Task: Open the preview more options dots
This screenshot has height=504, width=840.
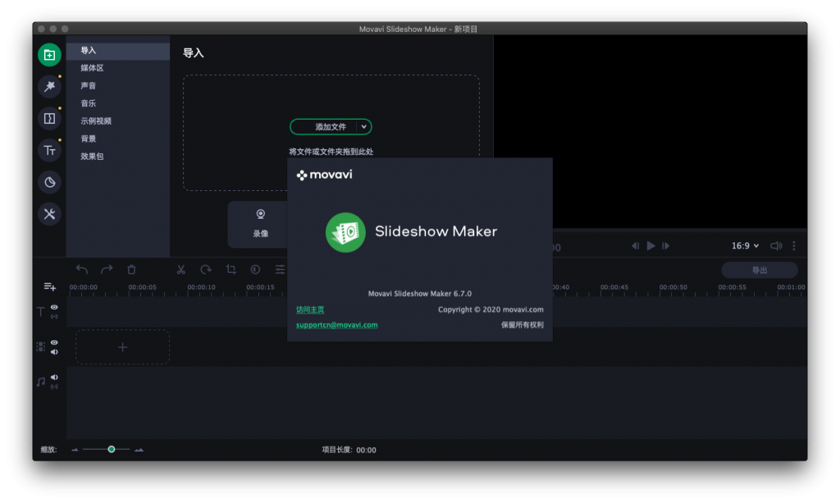Action: tap(794, 246)
